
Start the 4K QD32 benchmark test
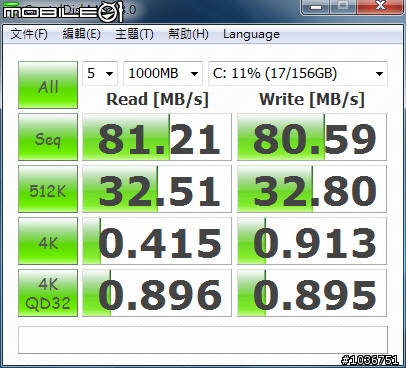[x=48, y=293]
